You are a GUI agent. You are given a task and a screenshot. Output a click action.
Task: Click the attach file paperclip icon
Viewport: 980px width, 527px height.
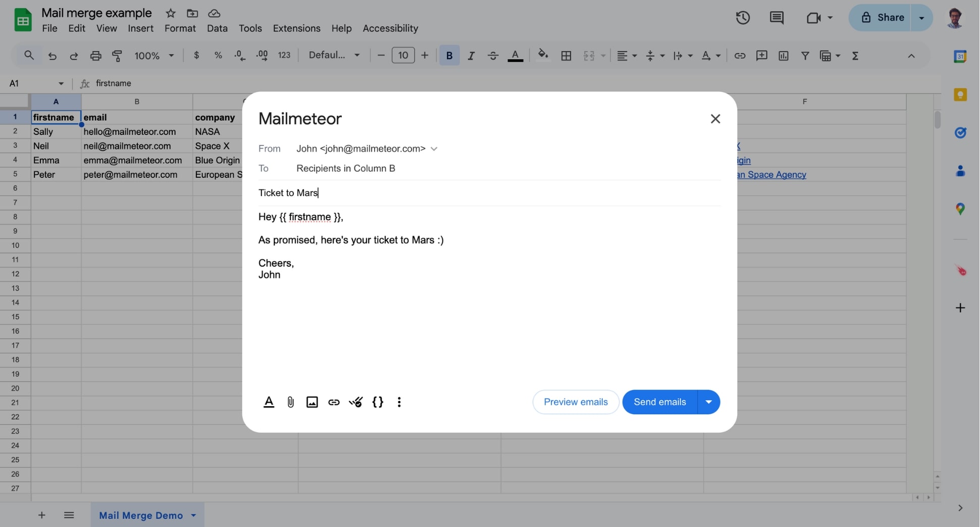click(290, 402)
